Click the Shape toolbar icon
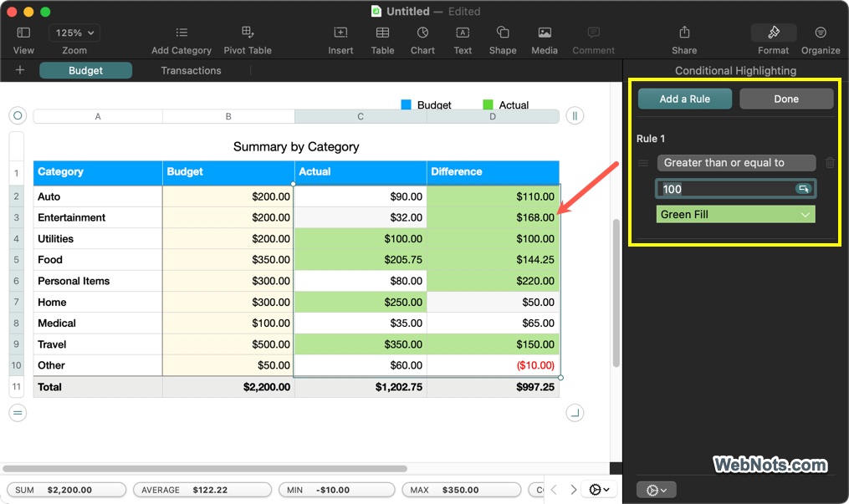This screenshot has width=849, height=504. 503,33
